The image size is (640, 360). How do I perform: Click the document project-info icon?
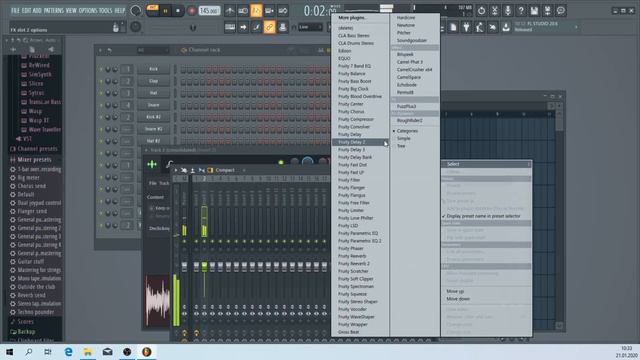[453, 27]
